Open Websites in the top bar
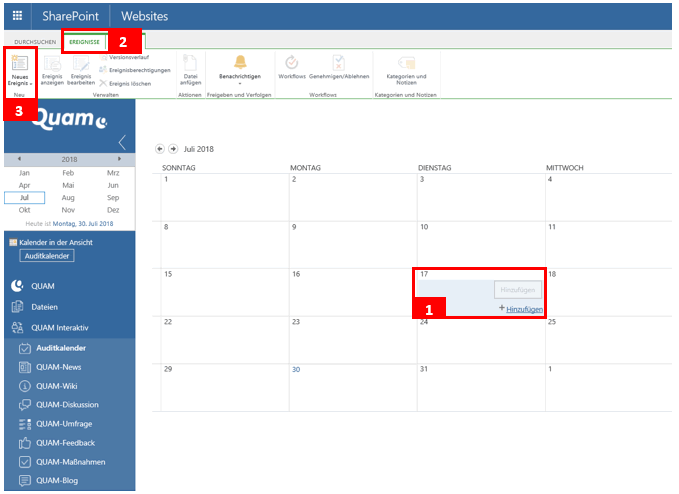The height and width of the screenshot is (494, 679). 145,16
